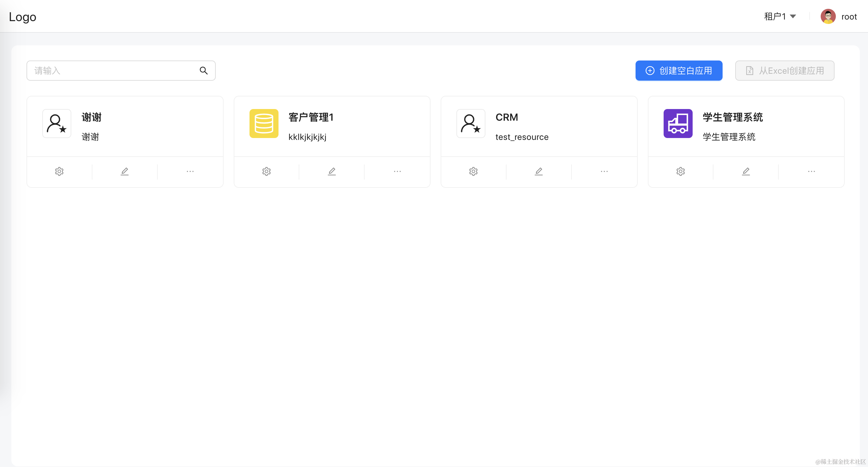Focus the 请输入 search field
The height and width of the screenshot is (467, 868).
pos(114,71)
